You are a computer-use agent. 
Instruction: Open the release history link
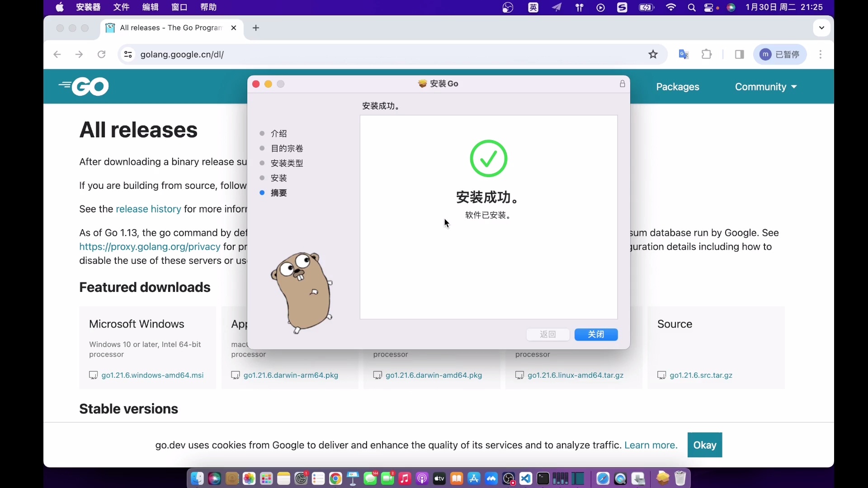coord(148,209)
